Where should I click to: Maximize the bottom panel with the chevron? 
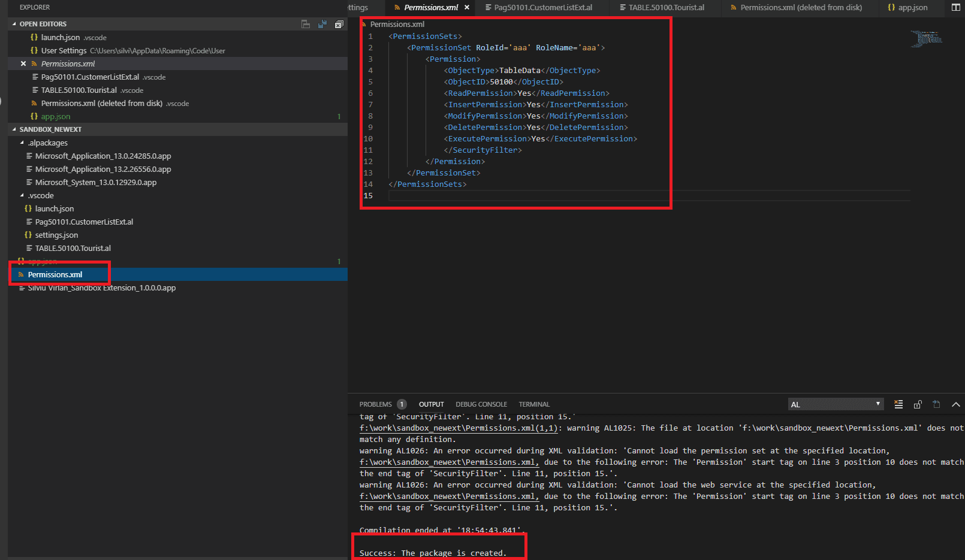[x=956, y=404]
